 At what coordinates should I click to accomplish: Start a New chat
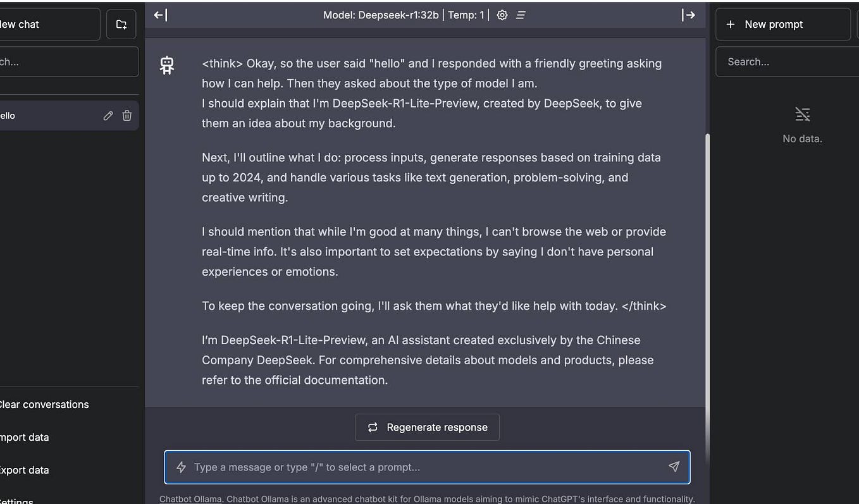click(25, 24)
